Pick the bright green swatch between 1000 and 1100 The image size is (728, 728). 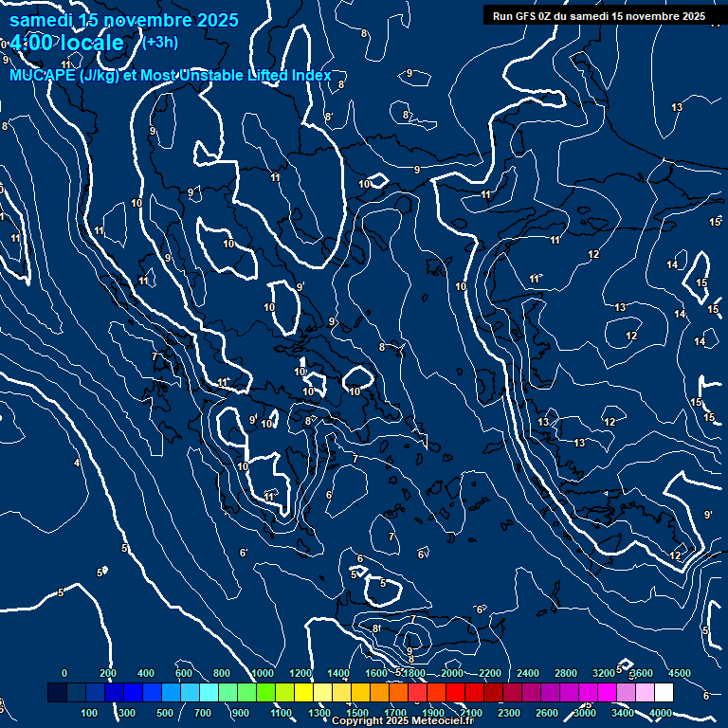[266, 692]
